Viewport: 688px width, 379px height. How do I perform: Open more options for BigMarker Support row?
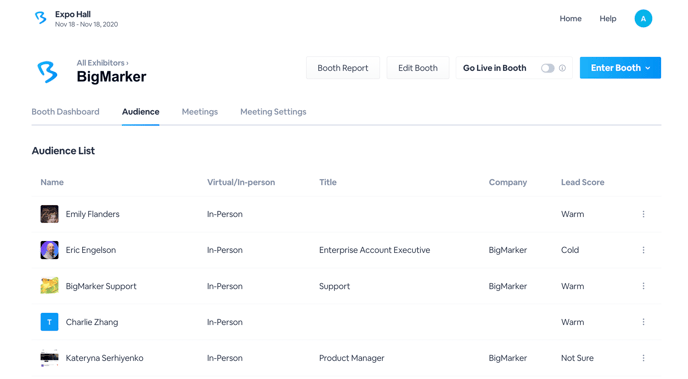point(643,286)
